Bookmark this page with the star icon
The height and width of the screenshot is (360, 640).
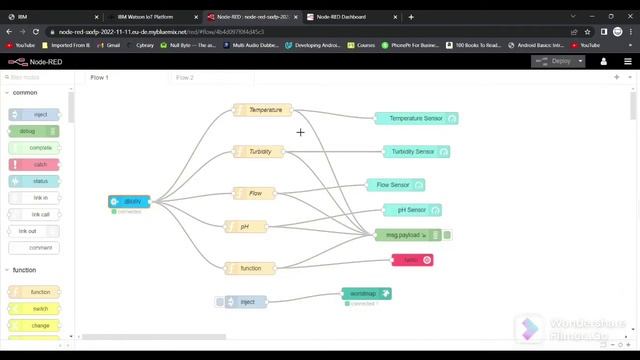point(587,32)
